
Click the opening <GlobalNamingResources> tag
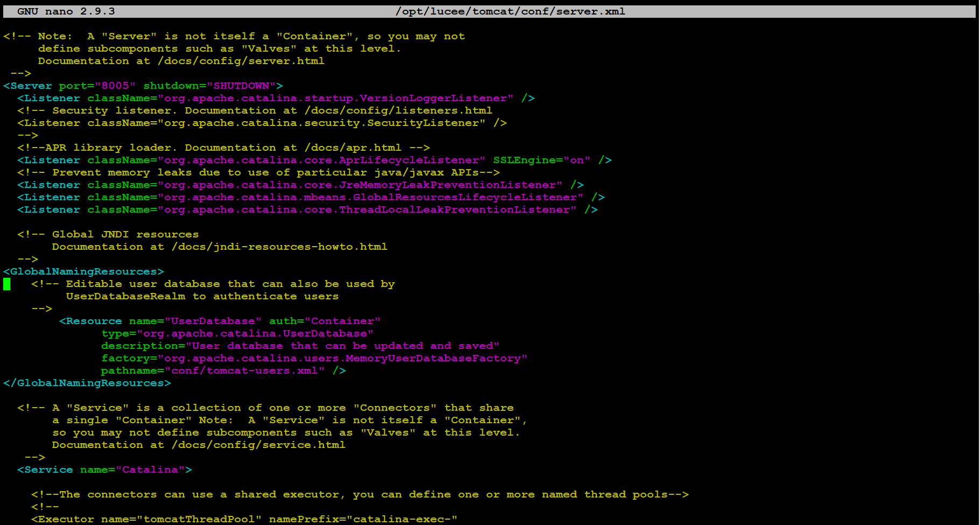83,271
